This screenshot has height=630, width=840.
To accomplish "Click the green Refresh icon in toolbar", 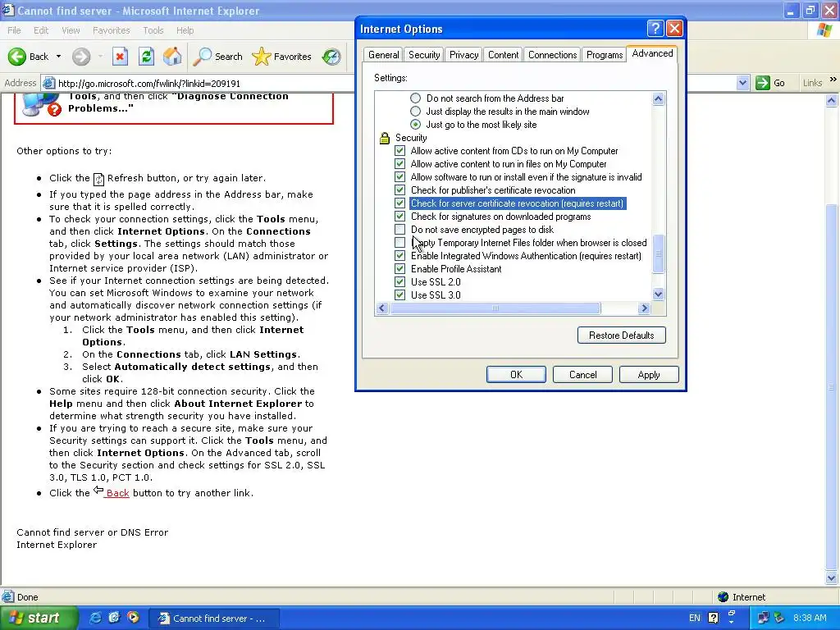I will click(146, 57).
